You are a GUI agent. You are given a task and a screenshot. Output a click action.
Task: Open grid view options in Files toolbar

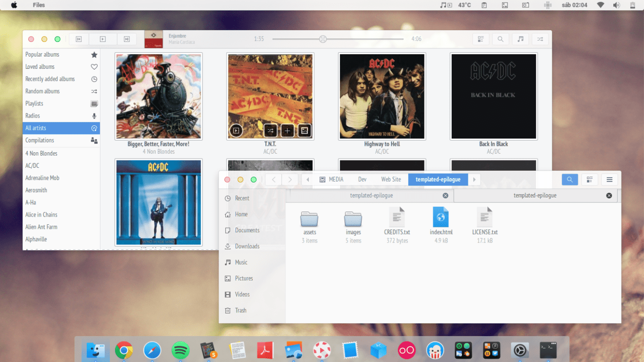pyautogui.click(x=589, y=180)
